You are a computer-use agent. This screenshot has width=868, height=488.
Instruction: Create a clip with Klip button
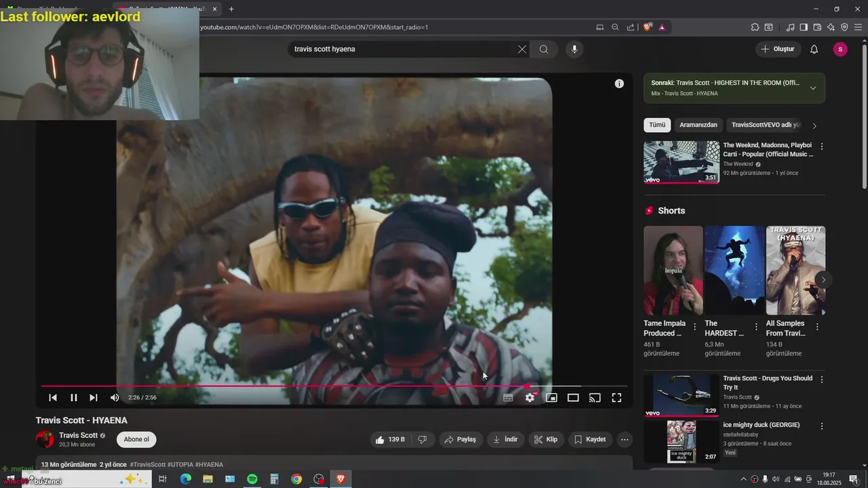(x=546, y=439)
